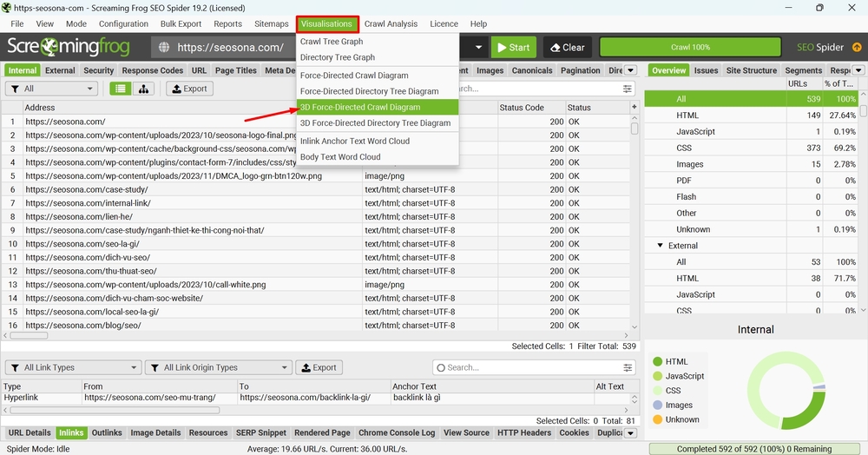Open the Canonicals tab

point(532,70)
